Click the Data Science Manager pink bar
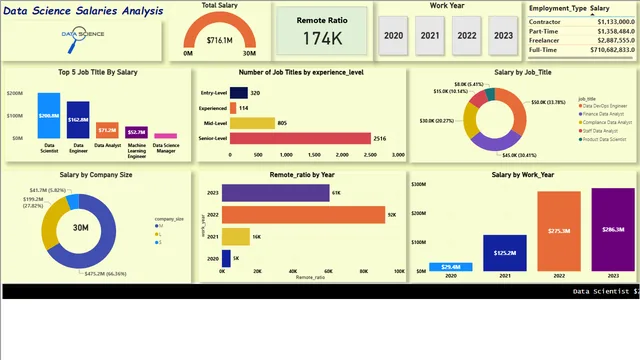Screen dimensions: 640x360 coord(166,136)
